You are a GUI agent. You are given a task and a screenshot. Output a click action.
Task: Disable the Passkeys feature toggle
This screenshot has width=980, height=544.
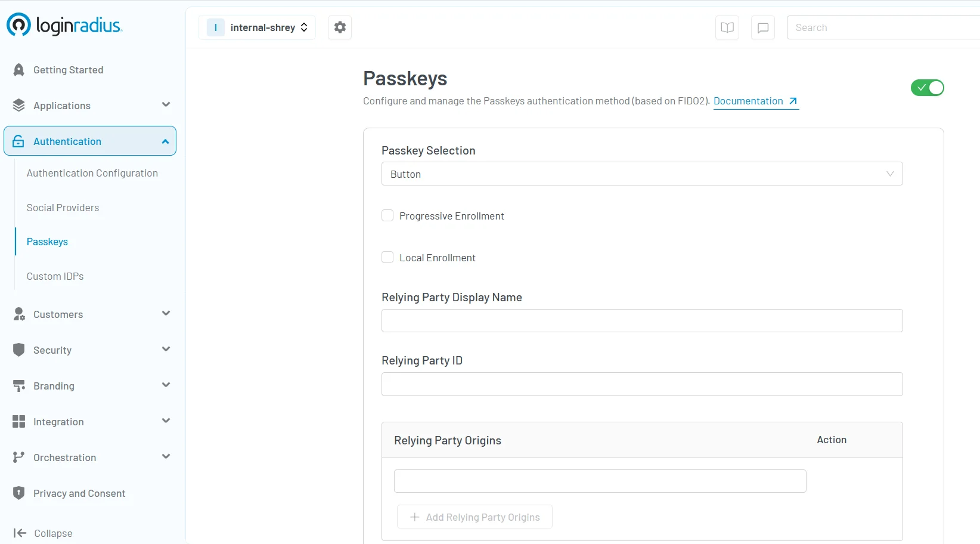click(927, 88)
